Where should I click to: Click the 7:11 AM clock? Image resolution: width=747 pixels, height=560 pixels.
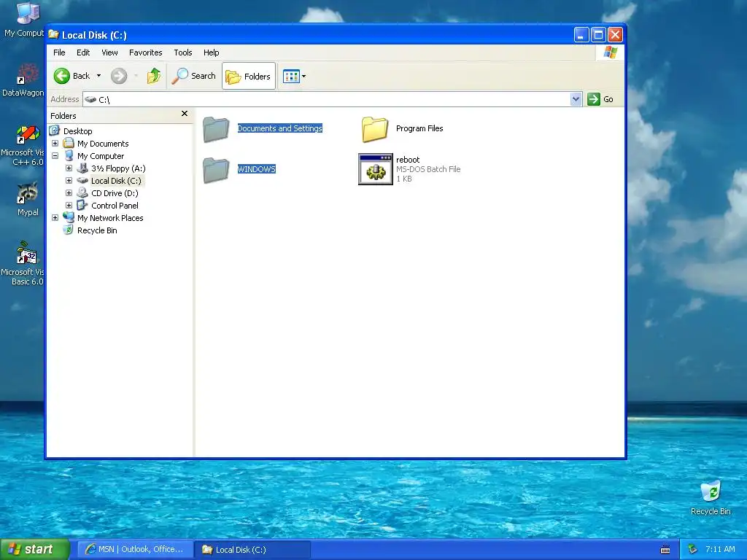[x=720, y=549]
